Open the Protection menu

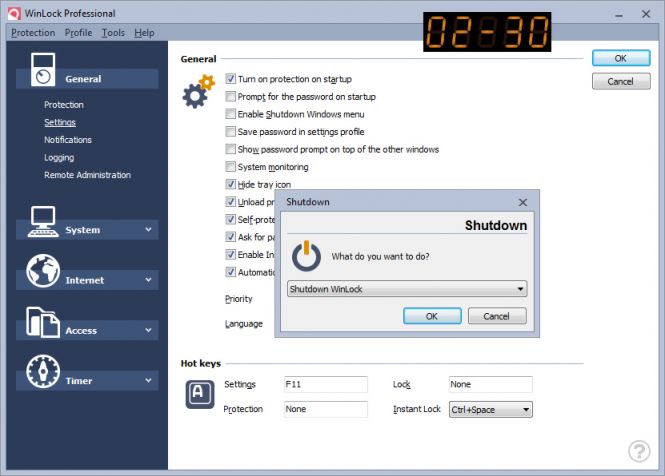coord(33,33)
